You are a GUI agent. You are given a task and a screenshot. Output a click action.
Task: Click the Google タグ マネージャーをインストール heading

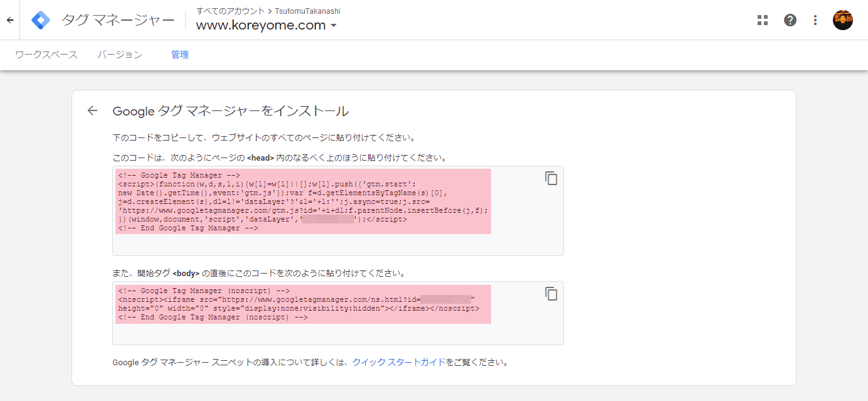(230, 111)
